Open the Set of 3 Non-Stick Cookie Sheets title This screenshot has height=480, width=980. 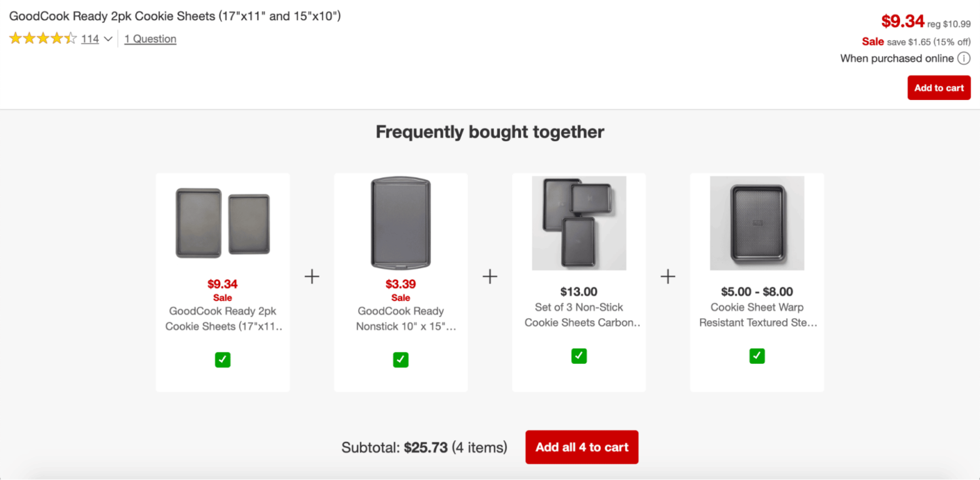pos(579,314)
